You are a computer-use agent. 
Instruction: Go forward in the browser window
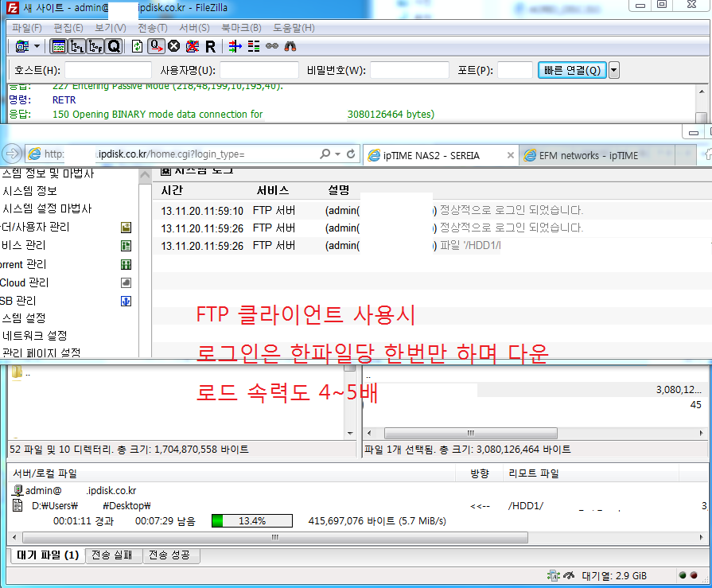pyautogui.click(x=12, y=154)
